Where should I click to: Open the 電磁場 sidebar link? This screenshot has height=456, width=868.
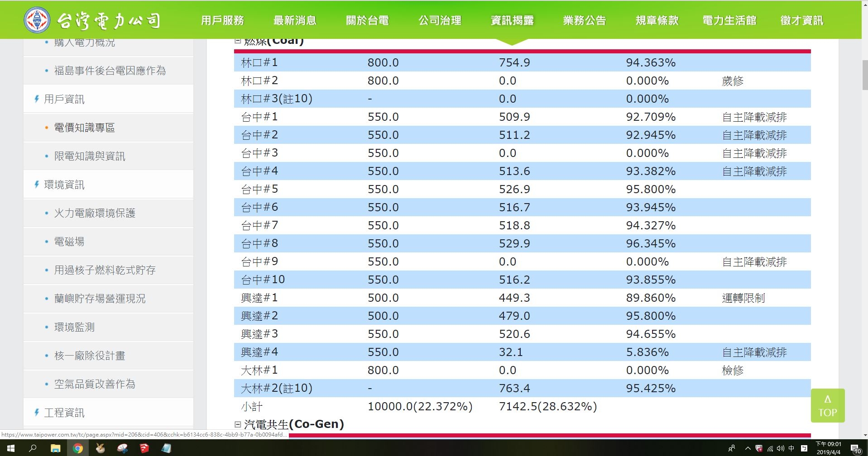pos(69,242)
